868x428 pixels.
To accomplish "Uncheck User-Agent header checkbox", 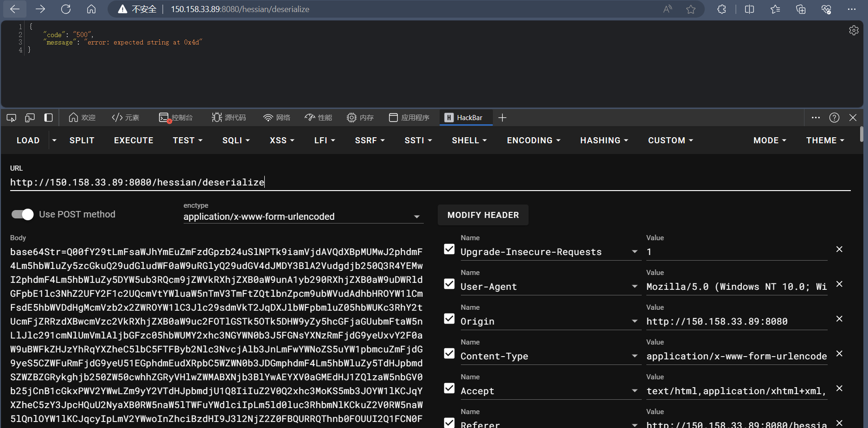I will point(449,284).
